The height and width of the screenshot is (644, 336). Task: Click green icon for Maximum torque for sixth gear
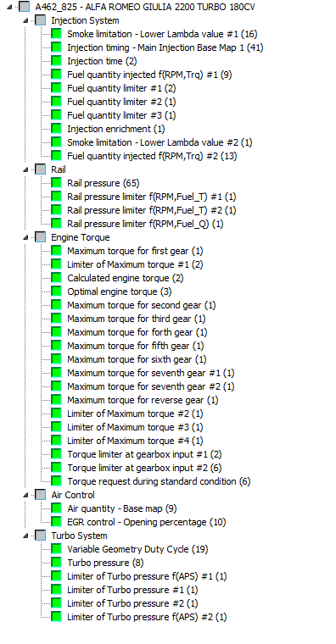[56, 359]
